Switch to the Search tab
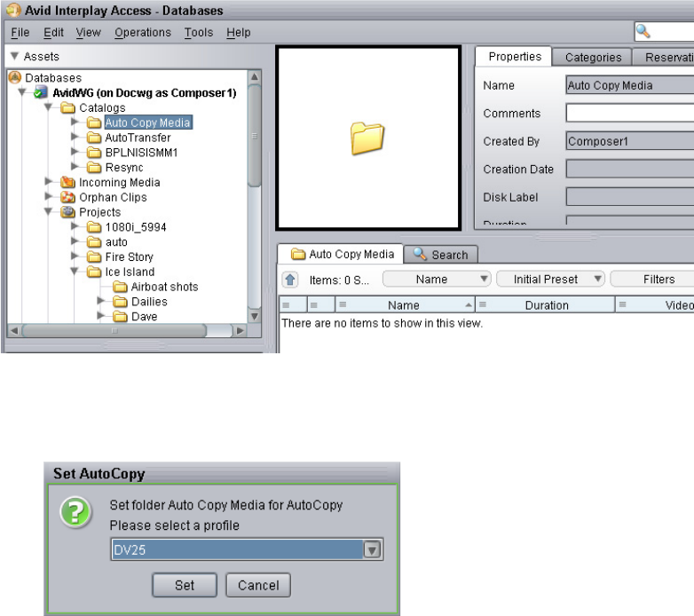Viewport: 694px width, 616px height. pyautogui.click(x=441, y=255)
